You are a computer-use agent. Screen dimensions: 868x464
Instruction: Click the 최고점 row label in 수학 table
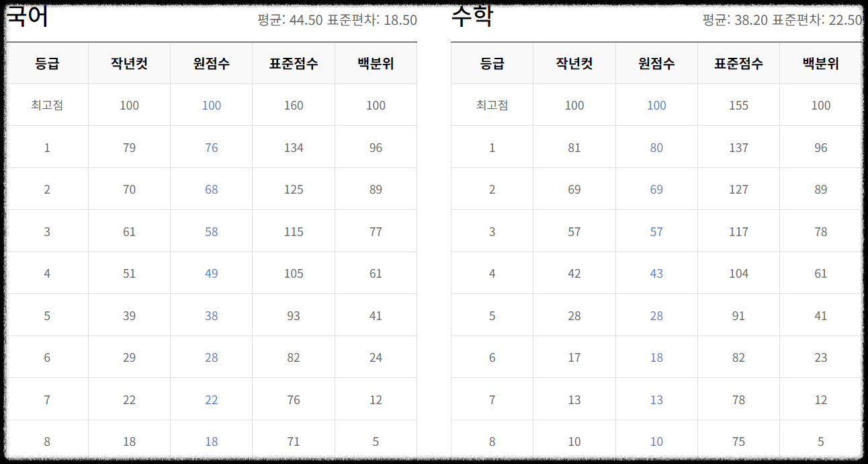point(492,105)
